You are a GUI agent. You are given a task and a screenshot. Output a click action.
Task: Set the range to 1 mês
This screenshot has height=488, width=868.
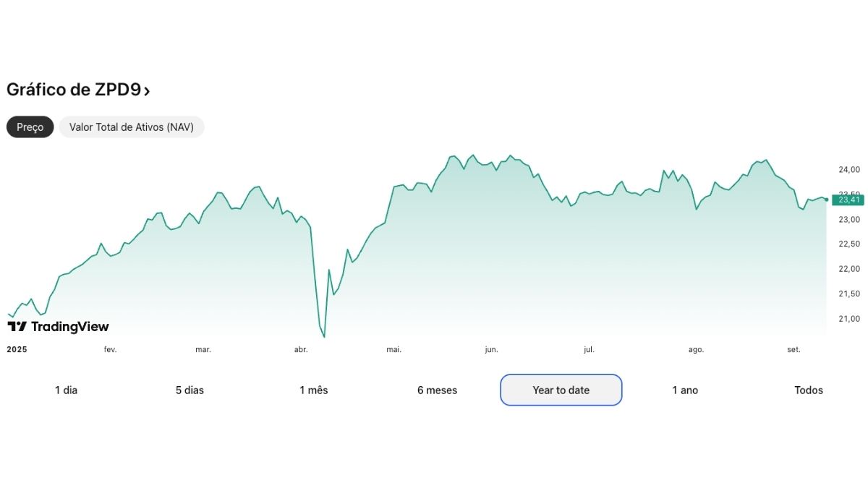point(313,390)
